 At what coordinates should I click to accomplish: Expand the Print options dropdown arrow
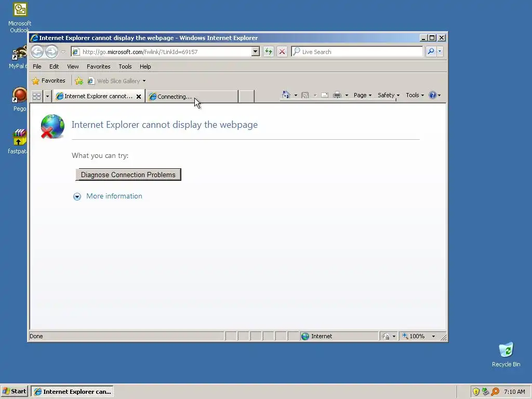pyautogui.click(x=347, y=96)
